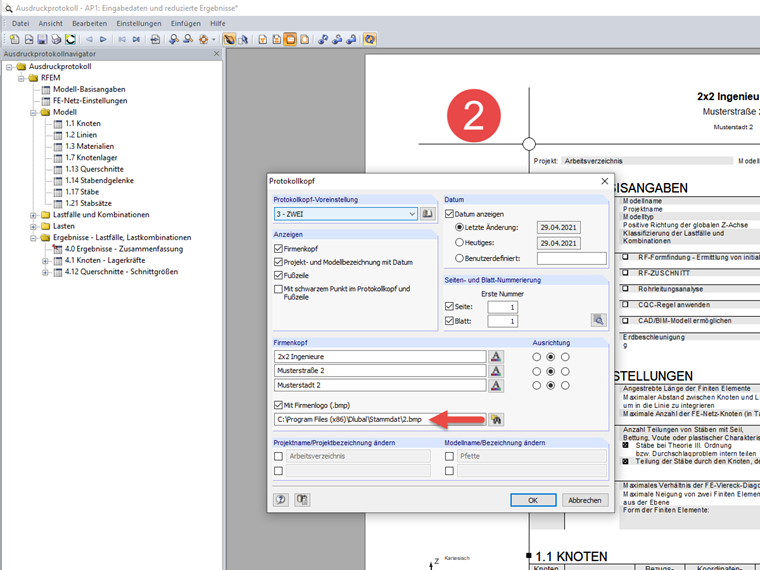This screenshot has width=760, height=570.
Task: Select the Heutiges date radio button
Action: point(459,242)
